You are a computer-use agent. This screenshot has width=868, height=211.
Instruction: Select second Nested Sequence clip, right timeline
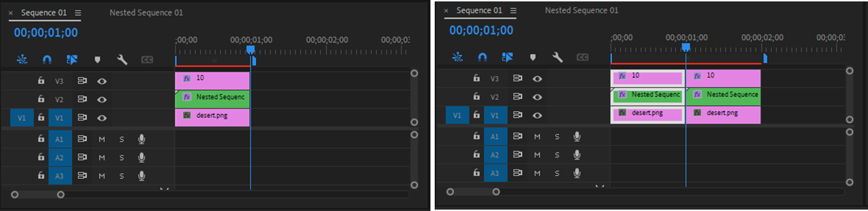click(x=723, y=96)
